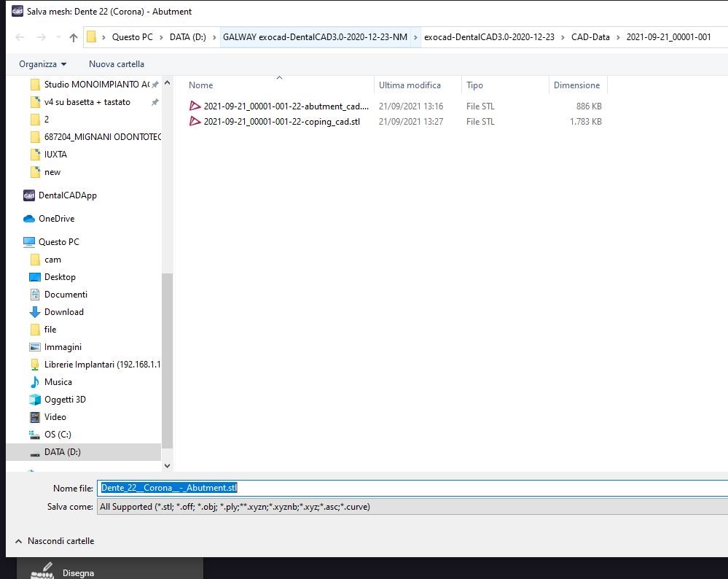Go up one folder level with the up arrow
Viewport: 728px width, 579px height.
[74, 37]
